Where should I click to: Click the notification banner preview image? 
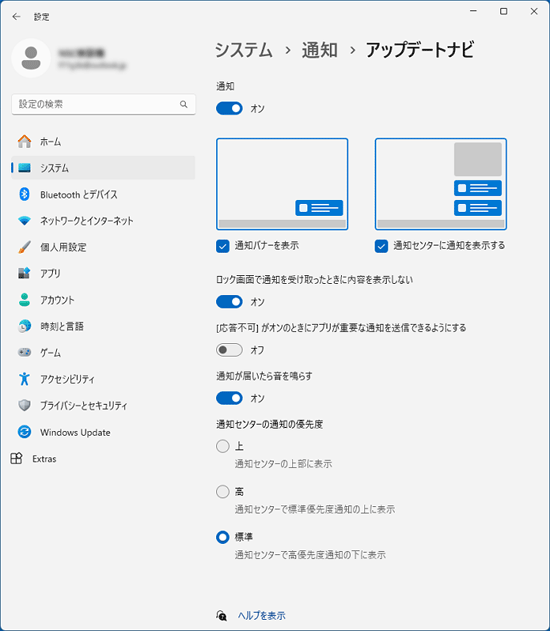click(282, 184)
